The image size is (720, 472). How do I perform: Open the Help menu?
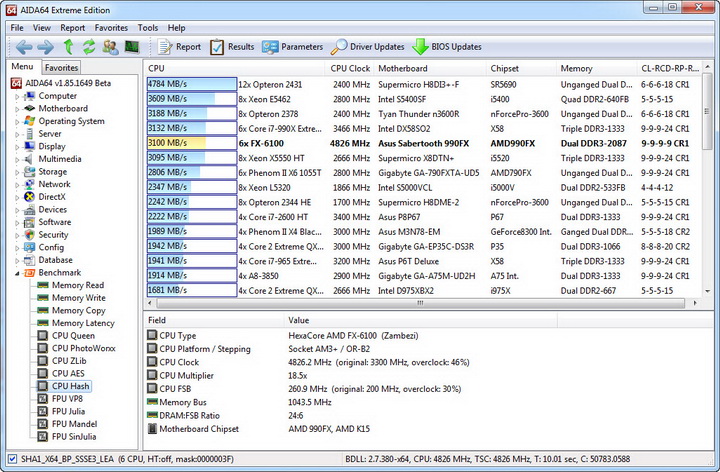[176, 28]
